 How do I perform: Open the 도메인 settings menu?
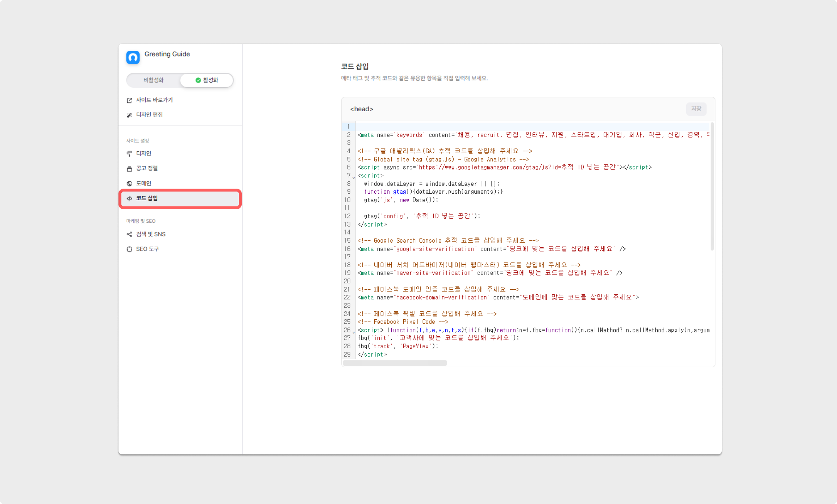(x=143, y=184)
